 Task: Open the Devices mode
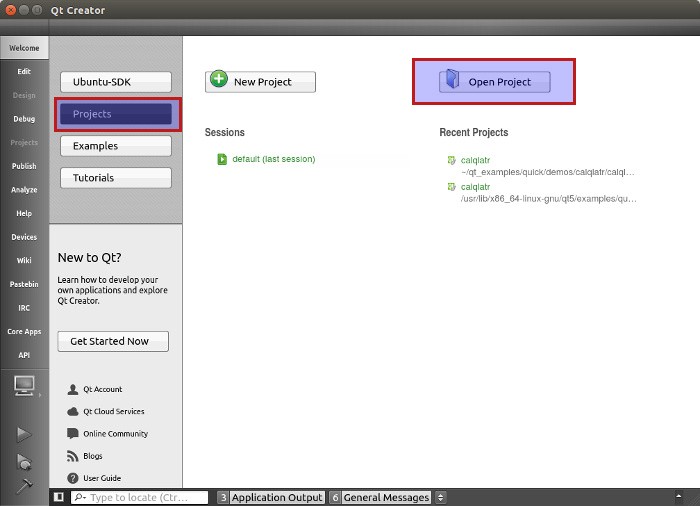[x=24, y=237]
